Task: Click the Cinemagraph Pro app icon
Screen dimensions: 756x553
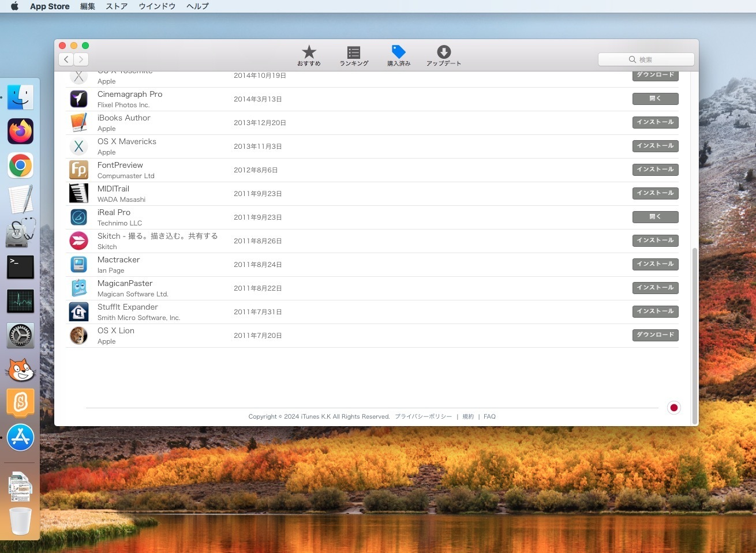Action: pyautogui.click(x=79, y=99)
